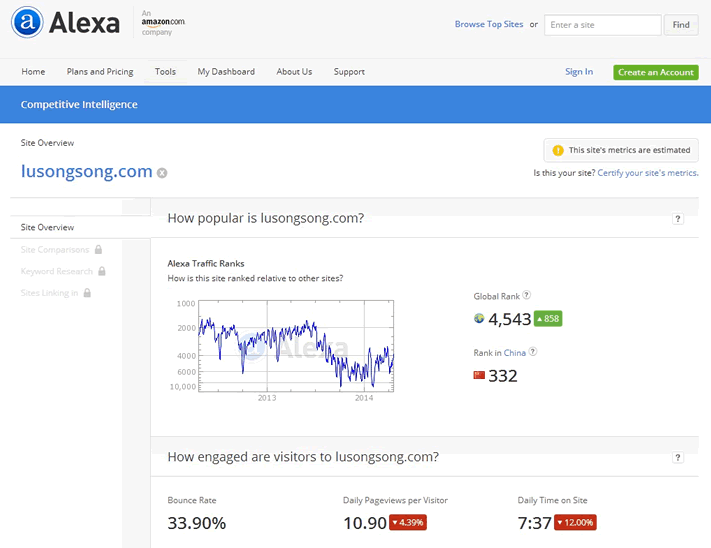Click the Daily Time on Site label

(x=552, y=500)
